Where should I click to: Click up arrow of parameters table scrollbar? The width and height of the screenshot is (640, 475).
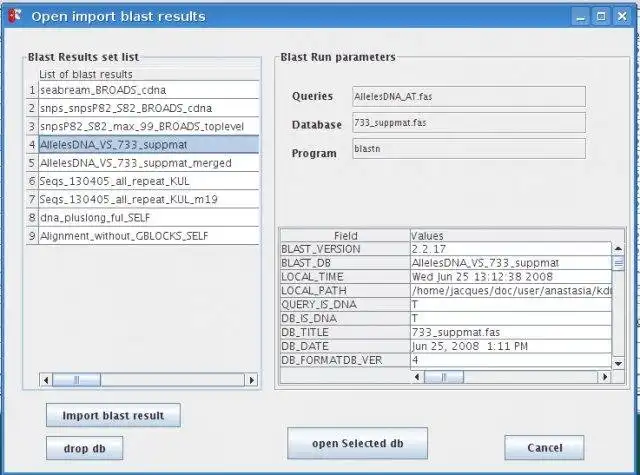pos(618,248)
